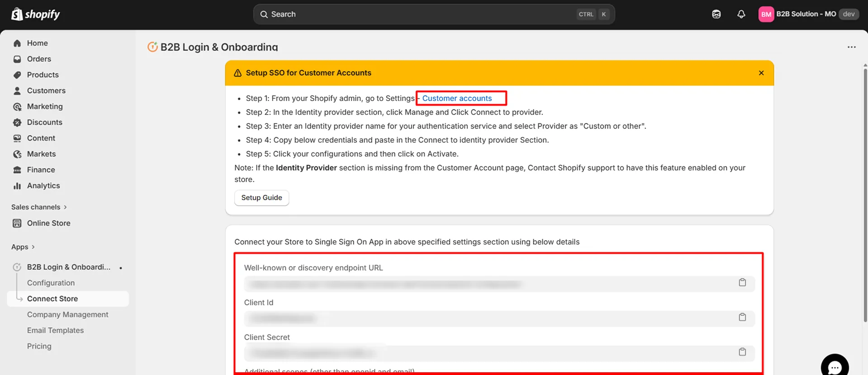Open the Sidekick assistant icon in top bar
868x375 pixels.
click(716, 14)
